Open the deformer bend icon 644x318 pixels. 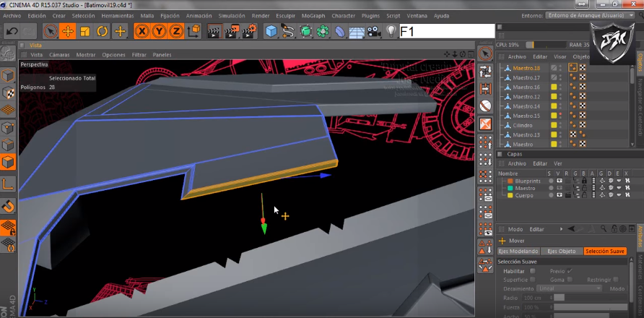pos(340,31)
